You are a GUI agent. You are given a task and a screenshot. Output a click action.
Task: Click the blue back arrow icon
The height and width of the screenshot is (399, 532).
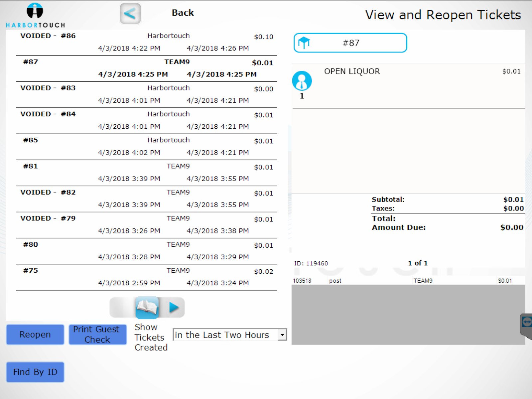pyautogui.click(x=130, y=14)
